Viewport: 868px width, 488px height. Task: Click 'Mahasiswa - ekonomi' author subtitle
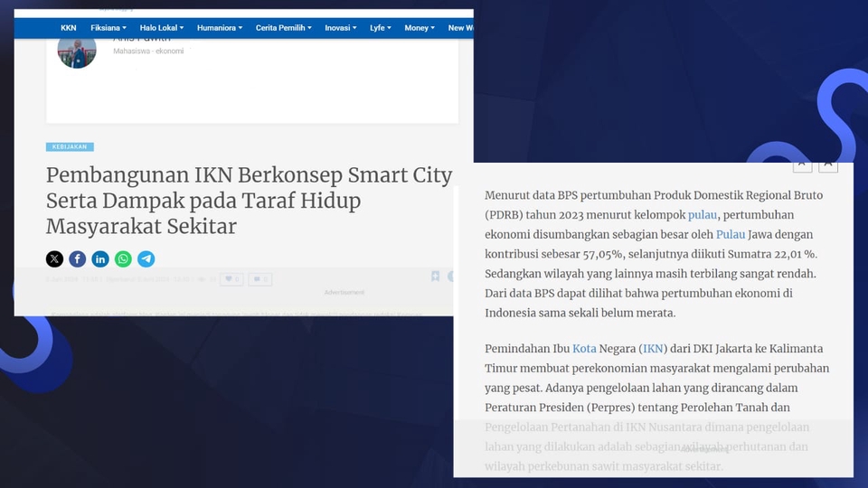point(148,51)
